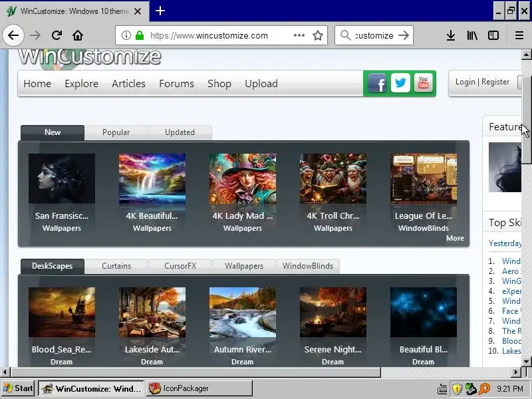The height and width of the screenshot is (399, 532).
Task: Switch to the Wallpapers category tab
Action: point(244,266)
